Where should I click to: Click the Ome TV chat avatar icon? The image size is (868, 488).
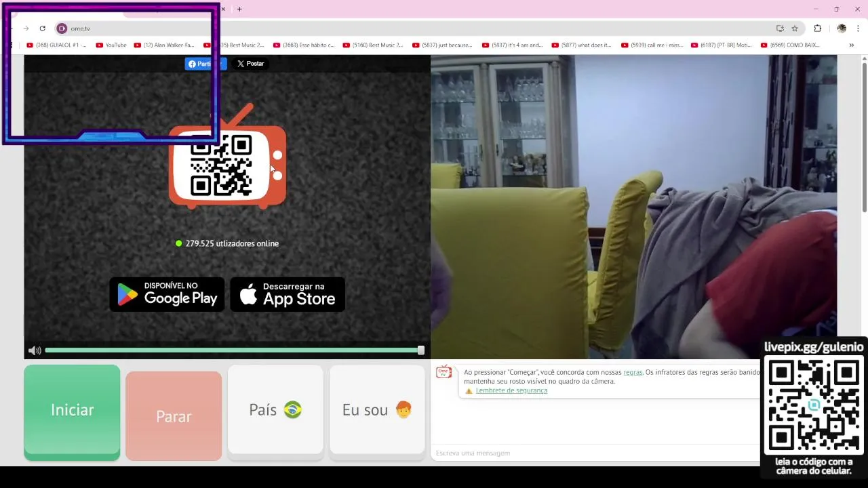[x=443, y=371]
